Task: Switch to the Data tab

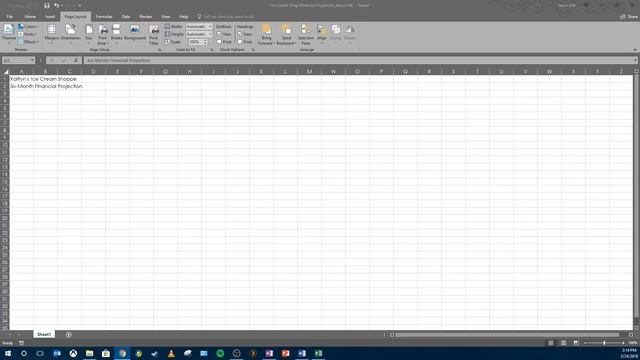Action: (x=126, y=17)
